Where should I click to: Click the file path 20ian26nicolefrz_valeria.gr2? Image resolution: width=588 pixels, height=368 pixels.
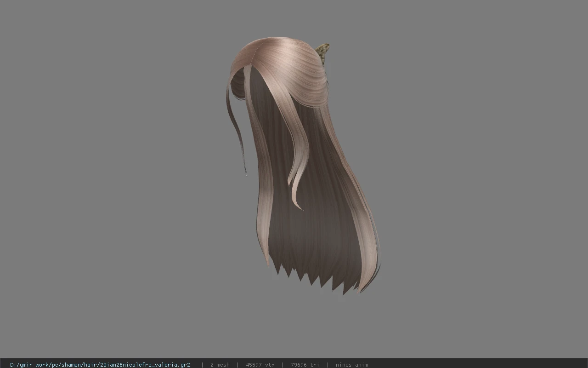100,365
